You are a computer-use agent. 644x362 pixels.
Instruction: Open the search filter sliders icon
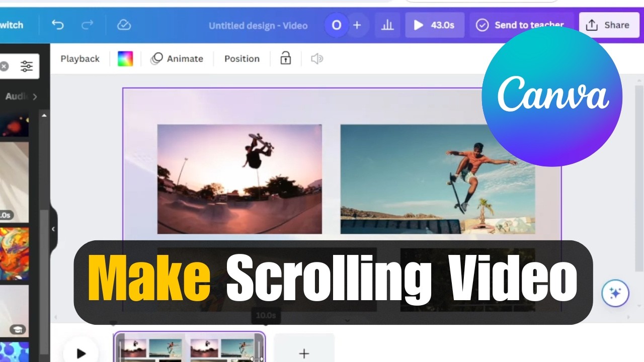click(27, 66)
